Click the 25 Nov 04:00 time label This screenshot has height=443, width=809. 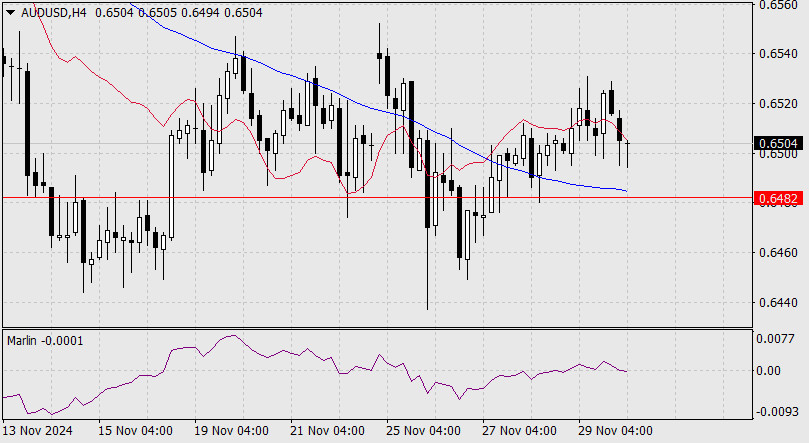click(x=423, y=431)
